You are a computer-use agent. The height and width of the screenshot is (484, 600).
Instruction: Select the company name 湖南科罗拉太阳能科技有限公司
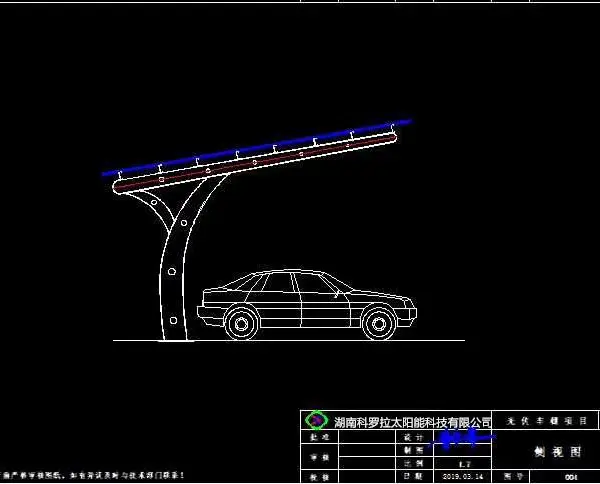pyautogui.click(x=412, y=422)
